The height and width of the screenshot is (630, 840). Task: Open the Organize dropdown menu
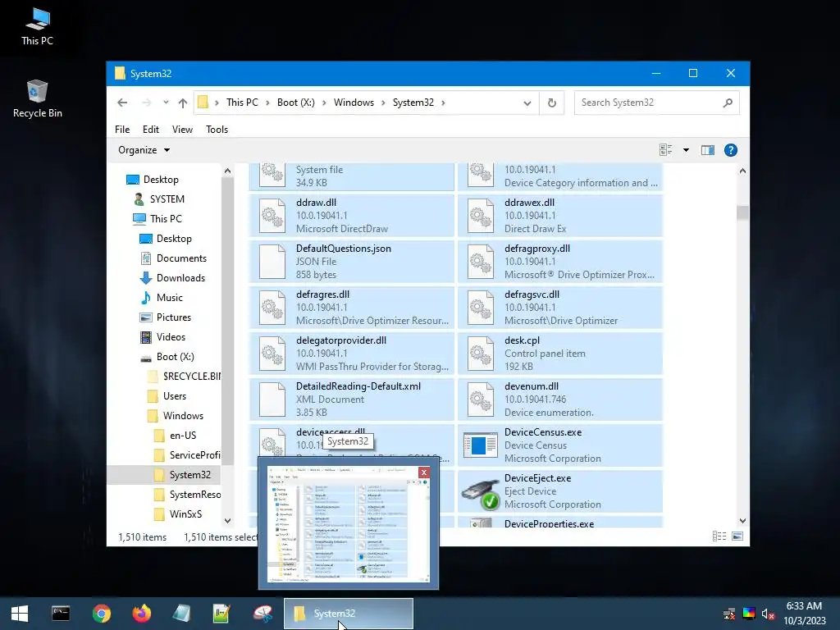click(x=144, y=150)
